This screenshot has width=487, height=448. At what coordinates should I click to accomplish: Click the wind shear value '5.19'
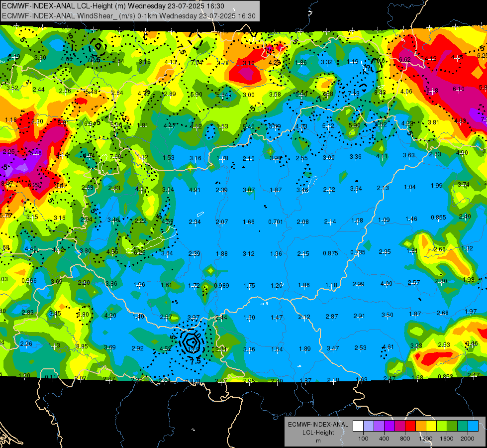14,57
